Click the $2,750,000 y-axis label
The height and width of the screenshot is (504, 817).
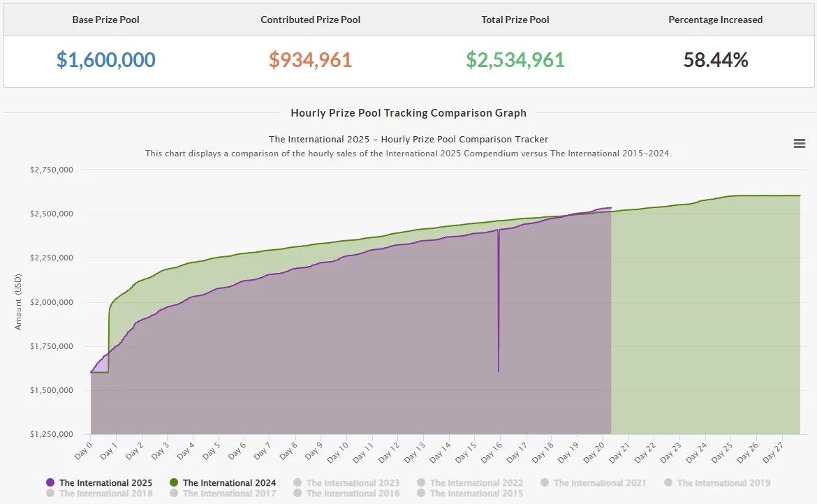(x=52, y=170)
